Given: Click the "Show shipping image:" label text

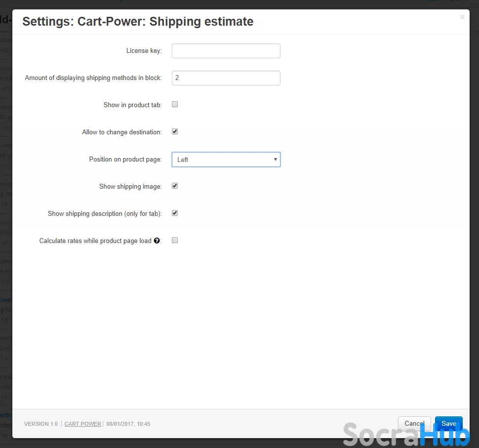Looking at the screenshot, I should click(x=130, y=187).
